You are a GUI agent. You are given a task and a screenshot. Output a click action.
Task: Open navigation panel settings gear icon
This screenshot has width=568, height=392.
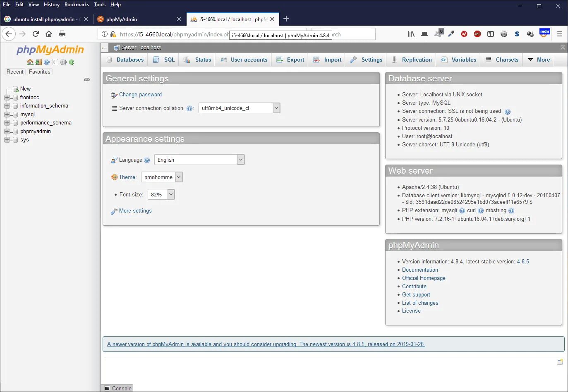point(63,62)
